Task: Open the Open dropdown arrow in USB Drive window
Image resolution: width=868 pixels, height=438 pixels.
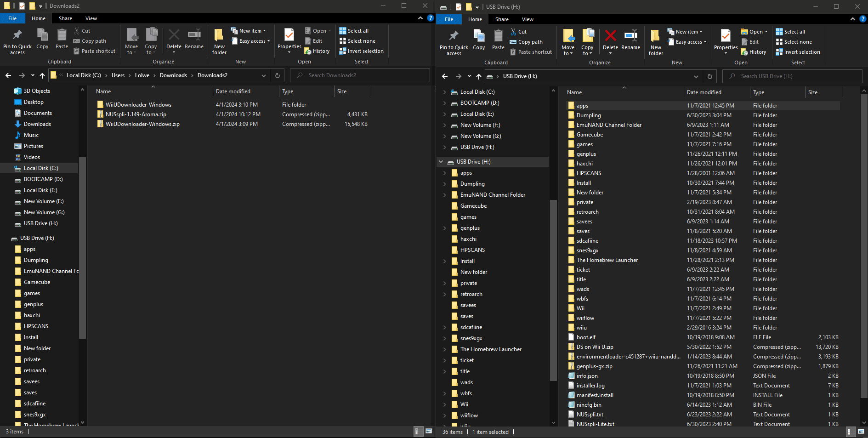Action: click(766, 32)
